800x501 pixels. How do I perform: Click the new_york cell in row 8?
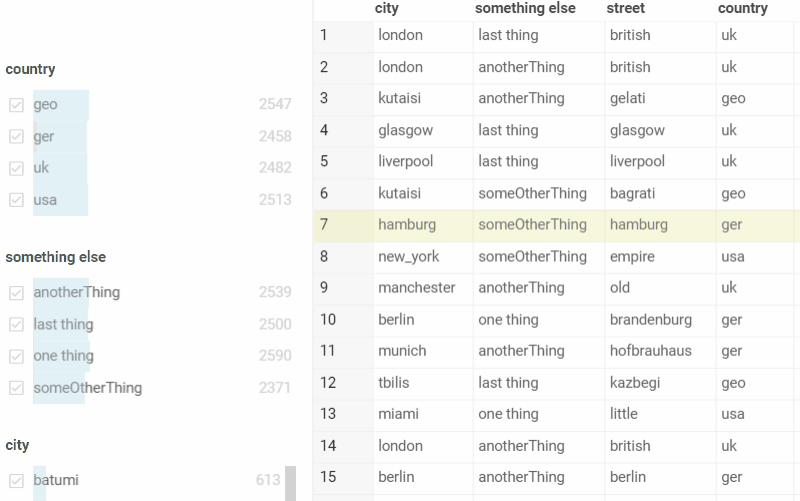coord(409,257)
